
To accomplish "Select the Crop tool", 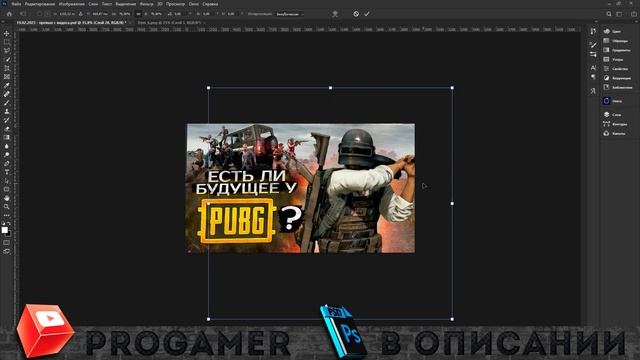I will pyautogui.click(x=7, y=68).
